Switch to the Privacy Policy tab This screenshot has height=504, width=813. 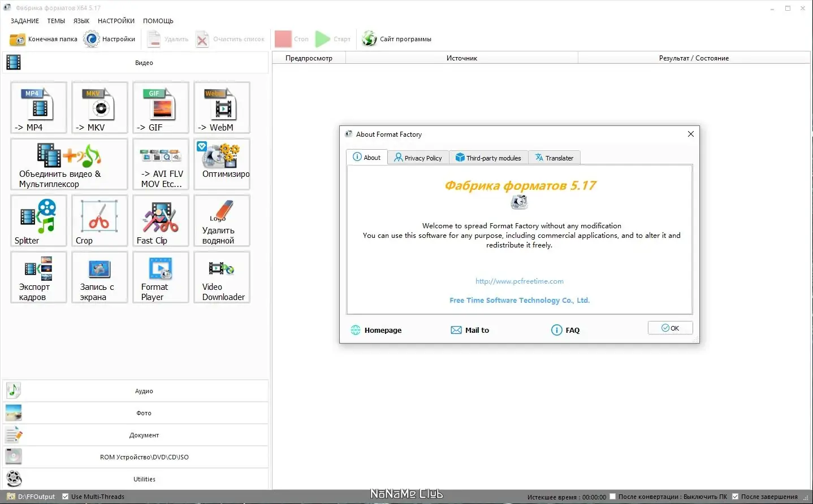418,158
